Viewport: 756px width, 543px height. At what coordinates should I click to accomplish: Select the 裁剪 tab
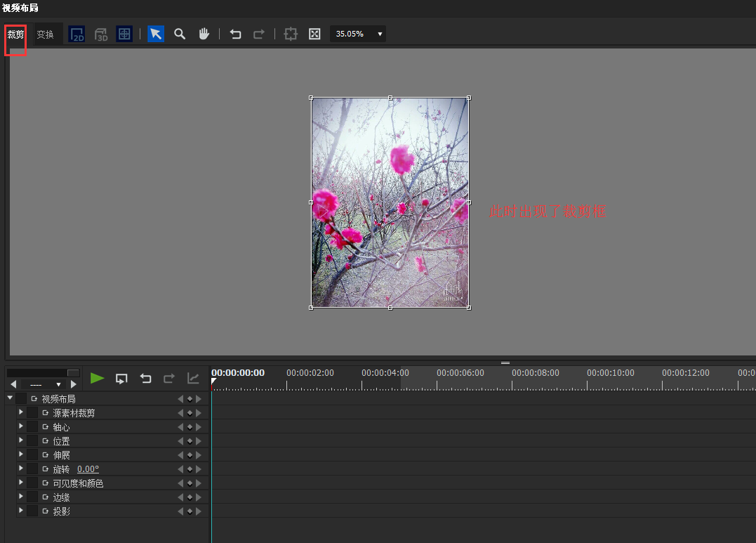pyautogui.click(x=15, y=34)
